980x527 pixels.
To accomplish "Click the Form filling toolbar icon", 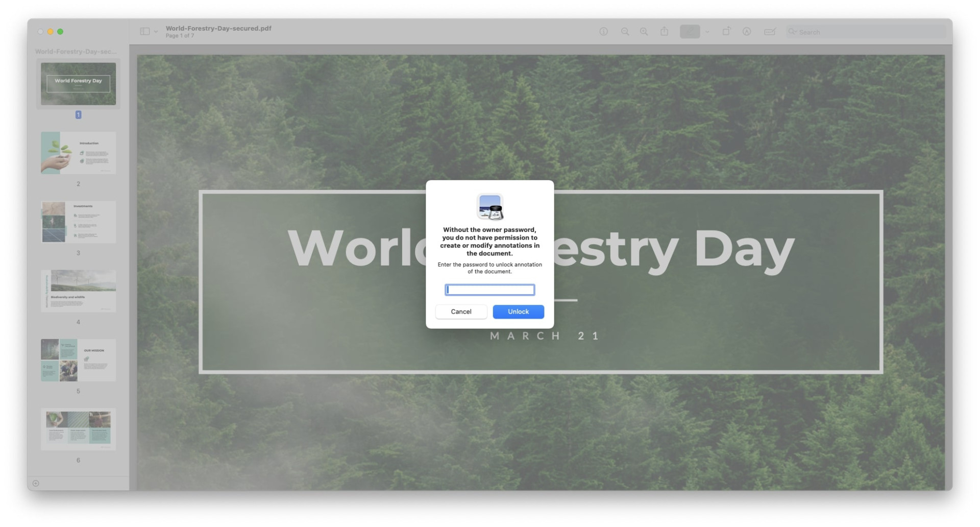I will click(770, 32).
